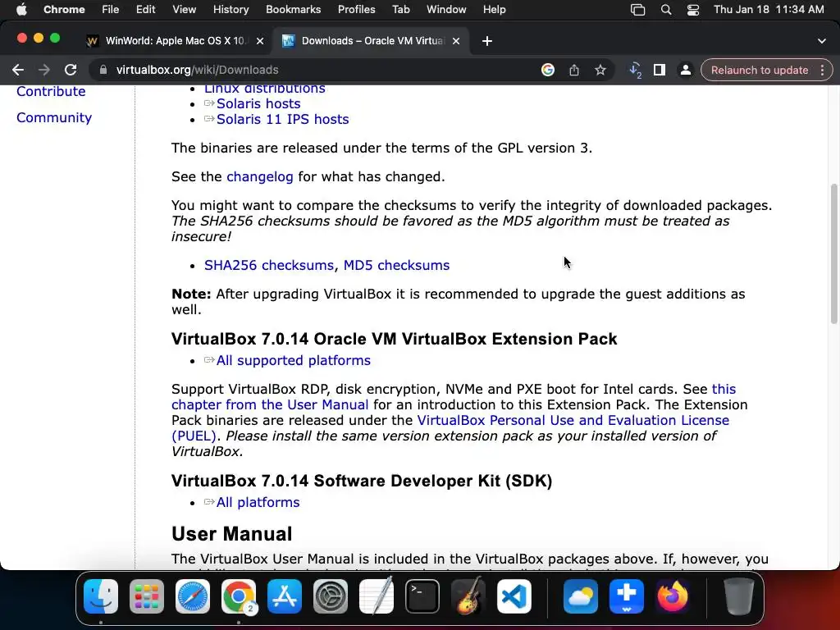Click the Google icon in address bar
The image size is (840, 630).
(547, 70)
